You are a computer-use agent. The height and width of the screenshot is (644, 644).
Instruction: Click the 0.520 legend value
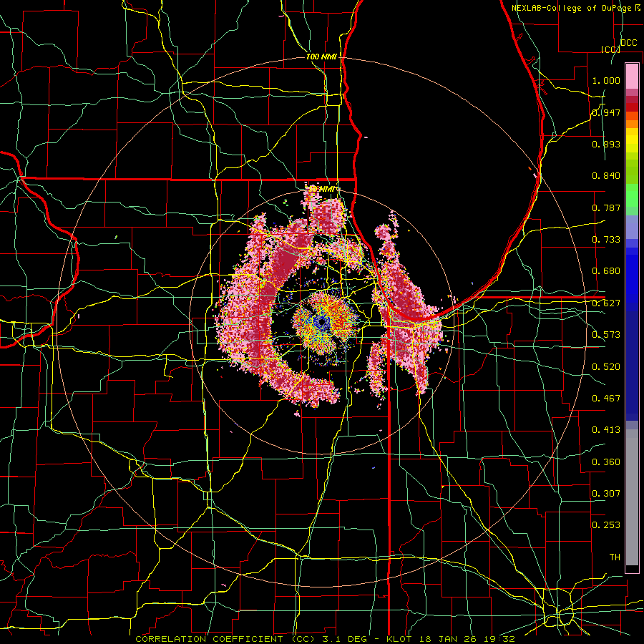click(606, 367)
